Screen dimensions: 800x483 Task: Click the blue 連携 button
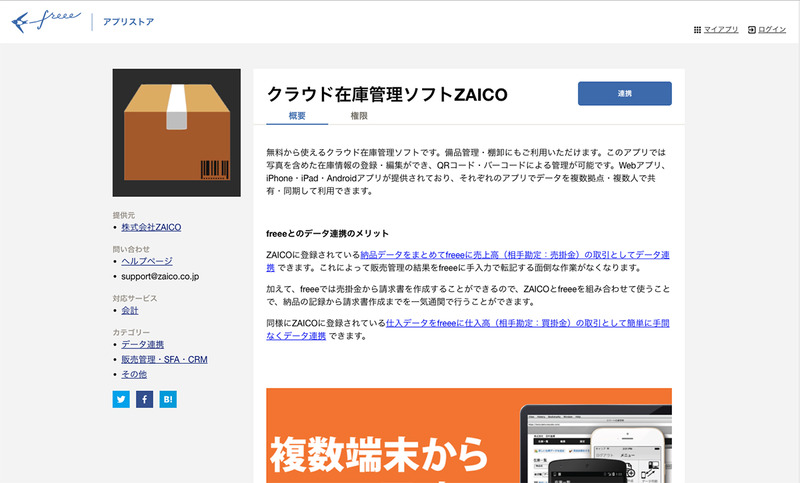[x=624, y=93]
